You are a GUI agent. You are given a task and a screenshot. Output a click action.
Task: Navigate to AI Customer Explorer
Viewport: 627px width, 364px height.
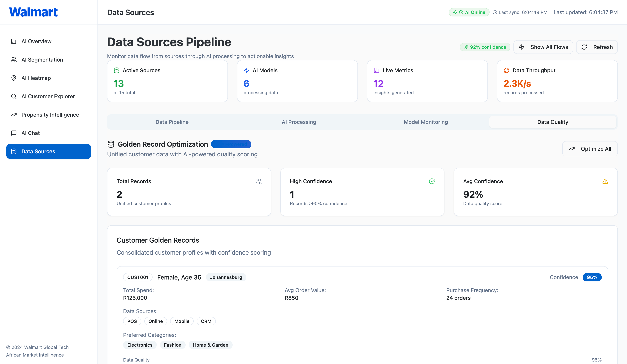pos(49,96)
